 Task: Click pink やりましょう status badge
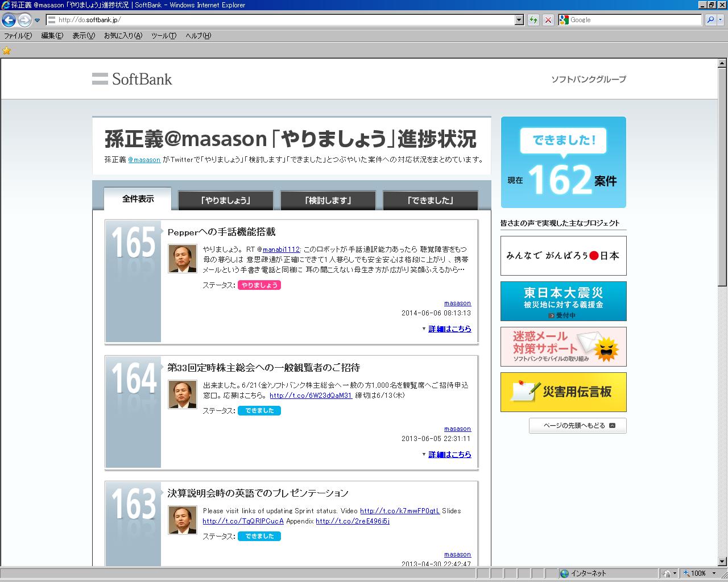[x=259, y=285]
